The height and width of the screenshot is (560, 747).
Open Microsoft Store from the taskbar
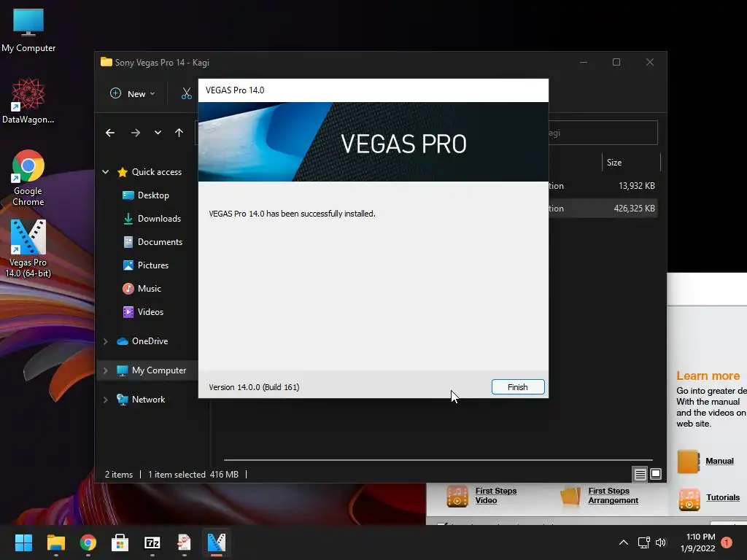tap(120, 542)
